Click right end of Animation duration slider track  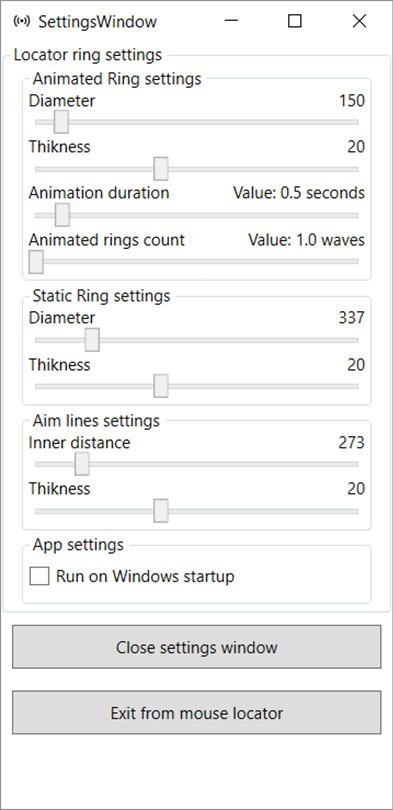tap(355, 215)
